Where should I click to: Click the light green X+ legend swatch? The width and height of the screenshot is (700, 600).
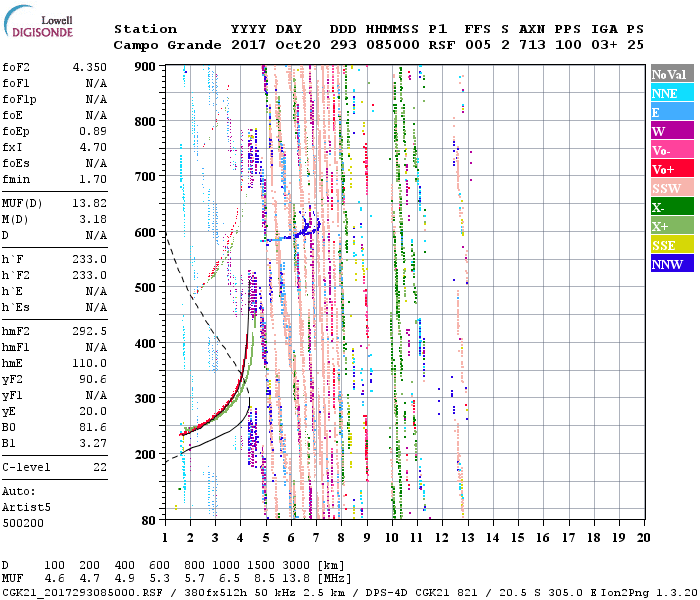(x=669, y=226)
